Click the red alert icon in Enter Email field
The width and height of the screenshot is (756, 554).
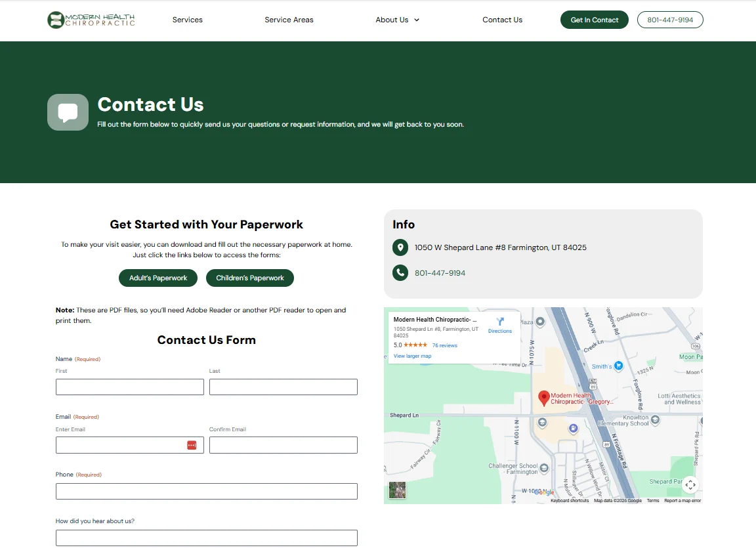192,444
